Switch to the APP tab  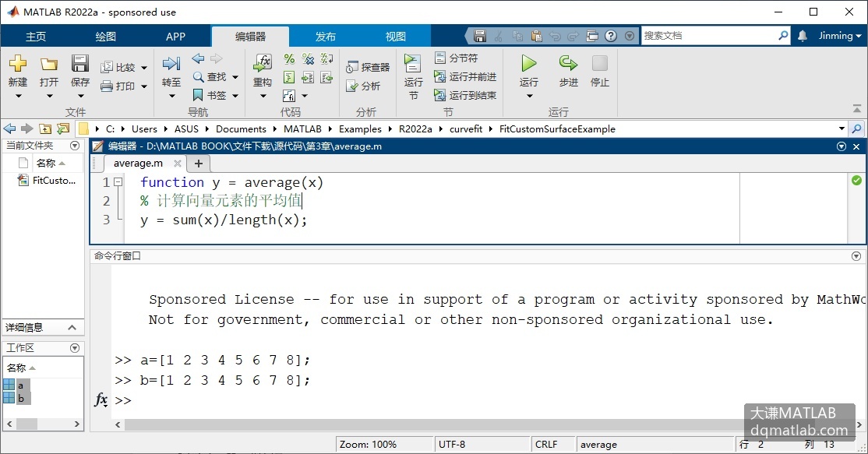pyautogui.click(x=175, y=37)
